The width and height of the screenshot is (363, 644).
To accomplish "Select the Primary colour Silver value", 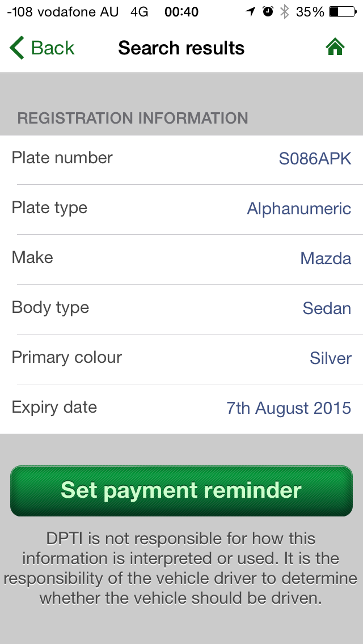I will coord(330,358).
